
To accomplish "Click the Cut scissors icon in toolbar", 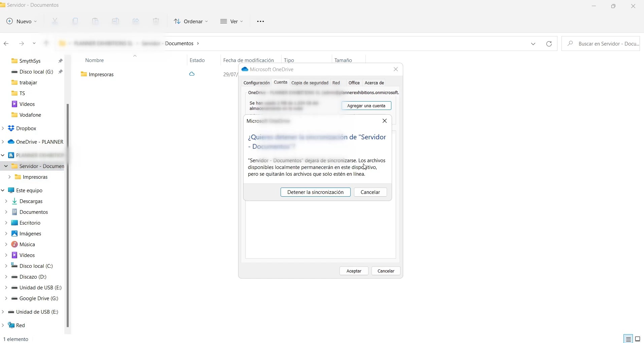I will pos(55,21).
